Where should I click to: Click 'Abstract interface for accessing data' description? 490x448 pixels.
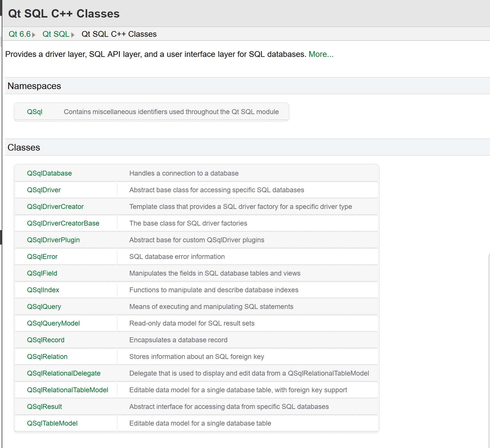point(229,407)
